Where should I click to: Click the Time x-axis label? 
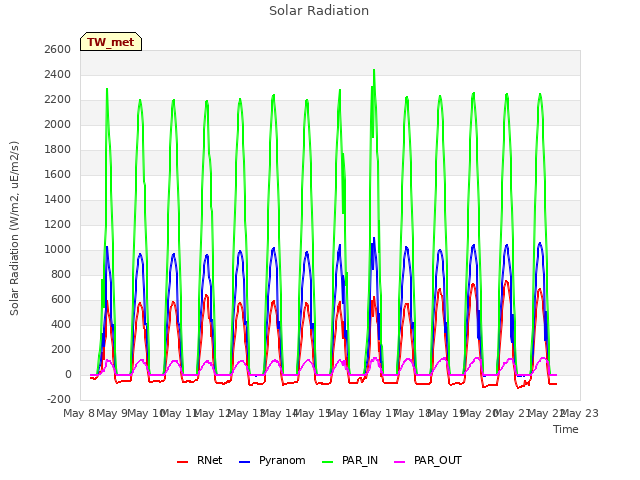tap(566, 429)
